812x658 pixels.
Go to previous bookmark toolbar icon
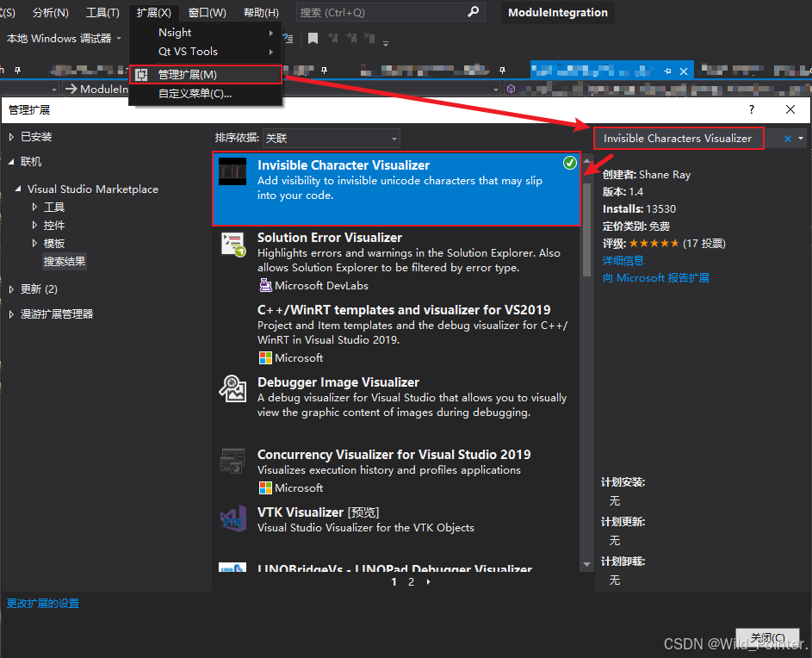coord(333,38)
